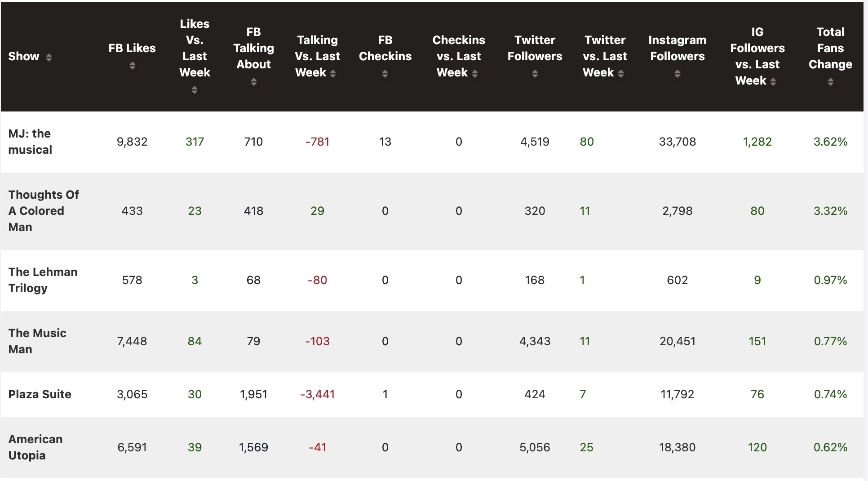The width and height of the screenshot is (868, 481).
Task: Click sort icon beside Twitter vs. Last Week
Action: [621, 74]
